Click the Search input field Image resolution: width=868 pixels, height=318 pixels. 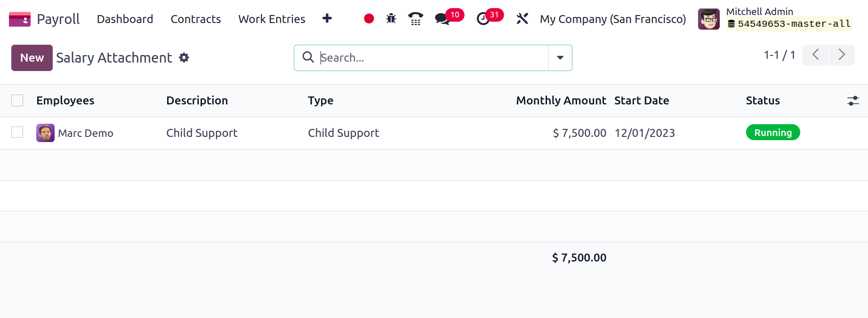433,58
